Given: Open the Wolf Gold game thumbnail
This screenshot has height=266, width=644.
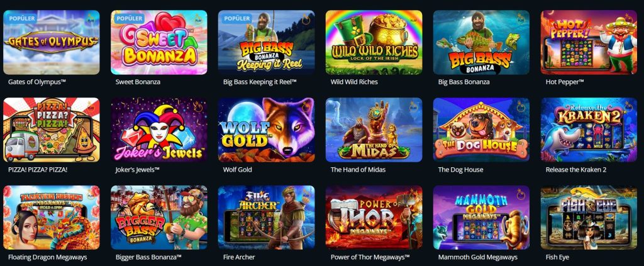Looking at the screenshot, I should (x=267, y=130).
